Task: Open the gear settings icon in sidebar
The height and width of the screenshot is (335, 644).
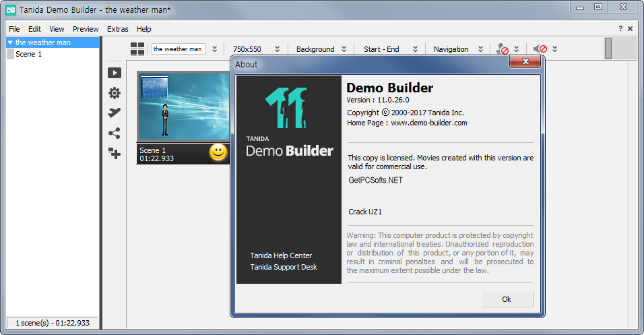Action: point(114,93)
